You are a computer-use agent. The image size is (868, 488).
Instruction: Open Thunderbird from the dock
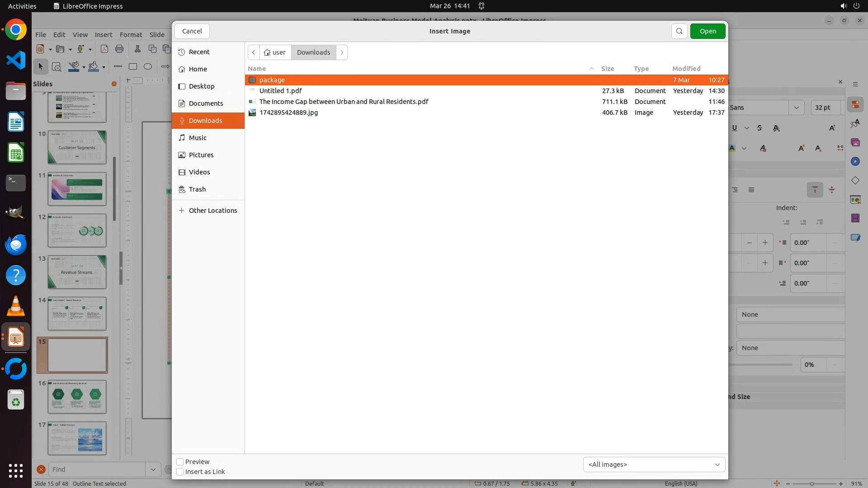(16, 245)
